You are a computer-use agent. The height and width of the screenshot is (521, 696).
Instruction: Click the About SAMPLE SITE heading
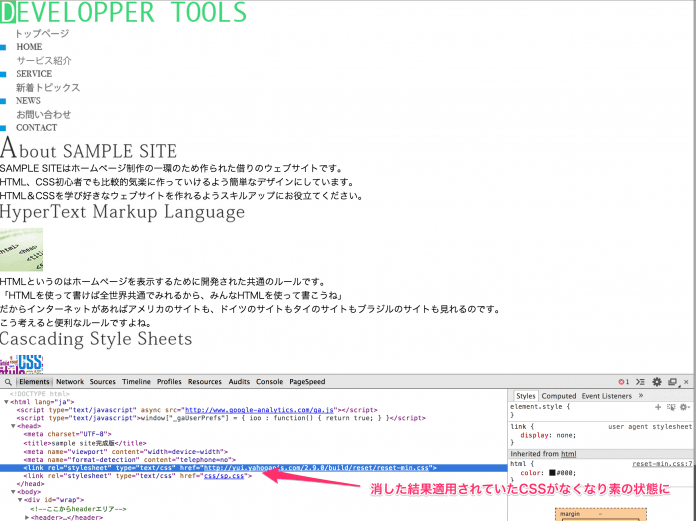click(88, 149)
